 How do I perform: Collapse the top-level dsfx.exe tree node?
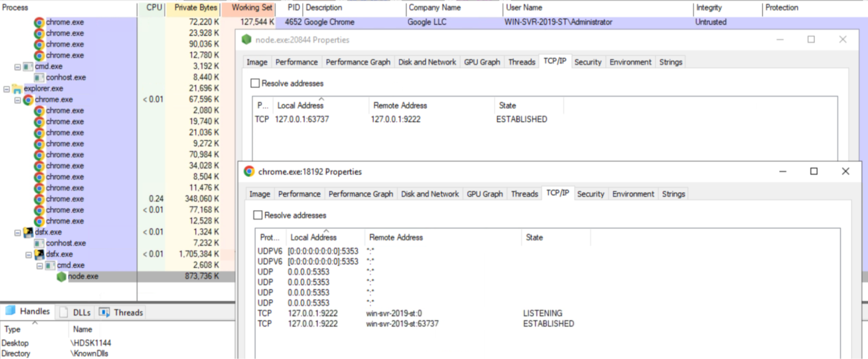tap(17, 233)
